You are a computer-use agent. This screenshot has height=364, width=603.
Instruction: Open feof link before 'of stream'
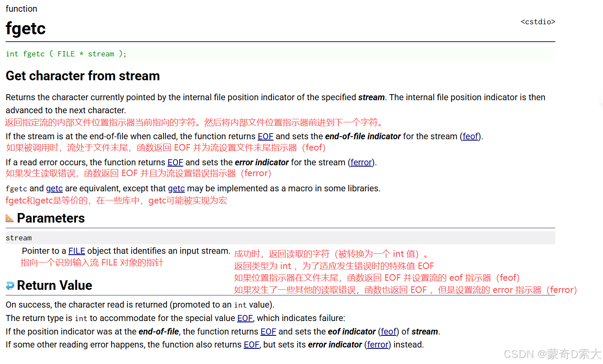(389, 331)
